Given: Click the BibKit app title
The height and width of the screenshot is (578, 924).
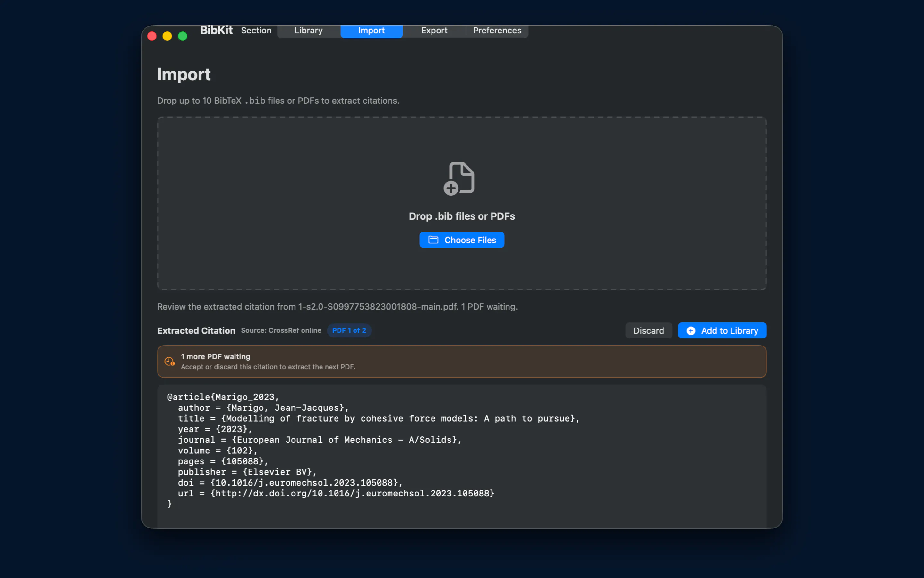Looking at the screenshot, I should [216, 30].
